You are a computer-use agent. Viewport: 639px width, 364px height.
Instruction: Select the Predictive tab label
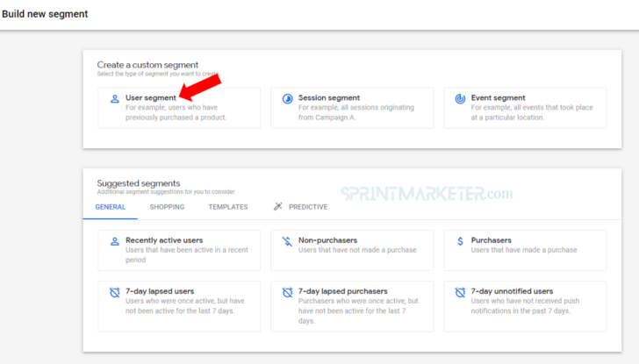307,207
